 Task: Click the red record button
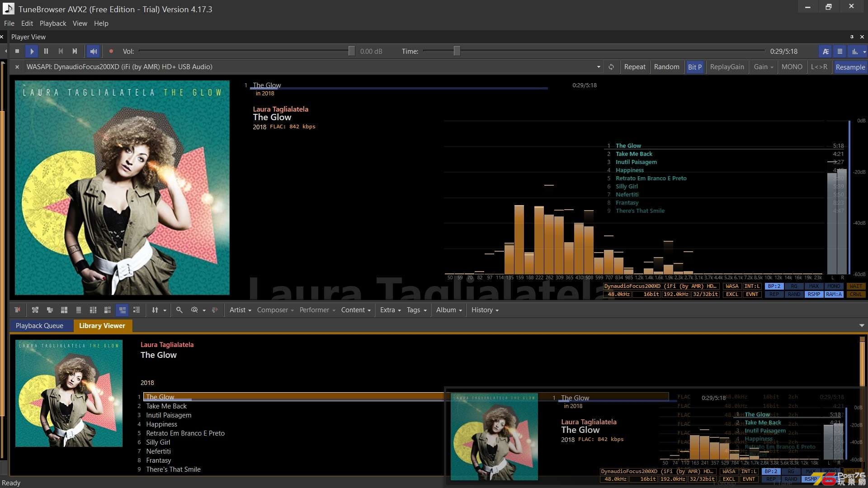click(x=111, y=52)
